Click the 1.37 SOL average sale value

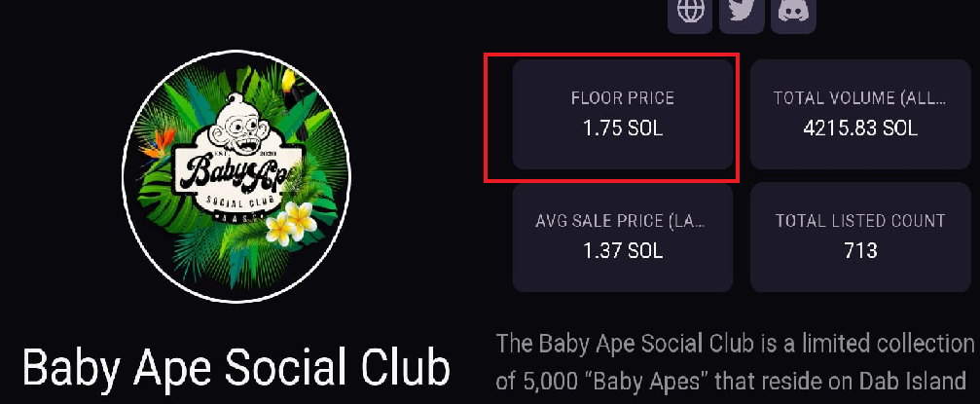[x=623, y=251]
